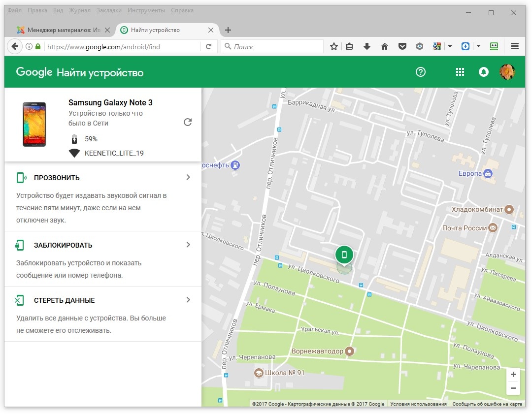Click the KEENETIC_LITE_19 Wi-Fi network name
This screenshot has width=532, height=415.
click(x=114, y=153)
